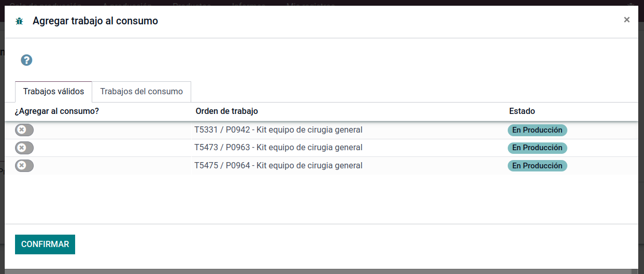The image size is (644, 274).
Task: Sort by the Orden de trabajo column header
Action: (x=226, y=111)
